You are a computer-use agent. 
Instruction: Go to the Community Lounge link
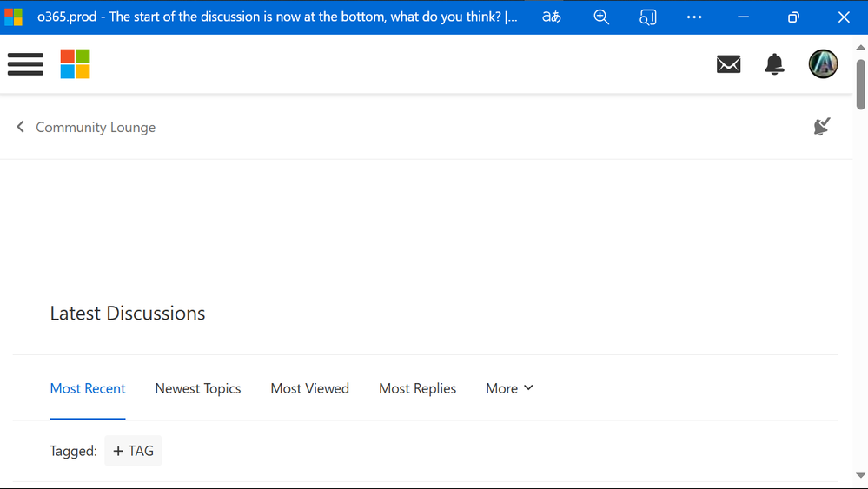pyautogui.click(x=96, y=127)
